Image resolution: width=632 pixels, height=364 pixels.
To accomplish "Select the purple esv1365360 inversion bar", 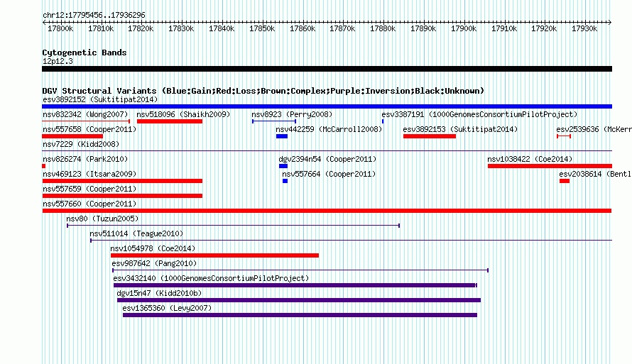I will (x=300, y=315).
